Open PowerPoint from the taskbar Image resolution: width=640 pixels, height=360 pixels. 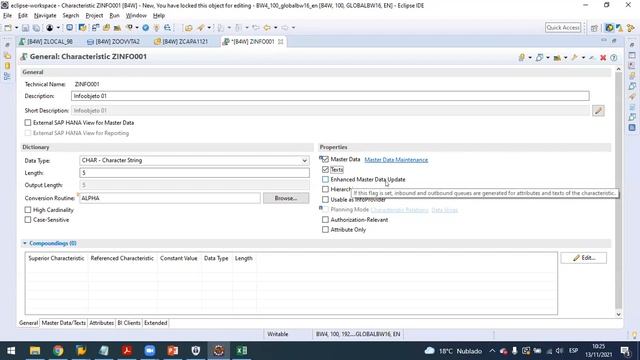(x=173, y=351)
